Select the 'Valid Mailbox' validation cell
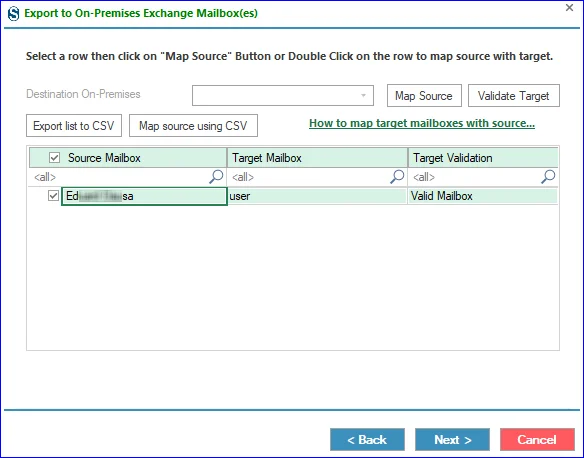The image size is (584, 458). click(x=483, y=196)
